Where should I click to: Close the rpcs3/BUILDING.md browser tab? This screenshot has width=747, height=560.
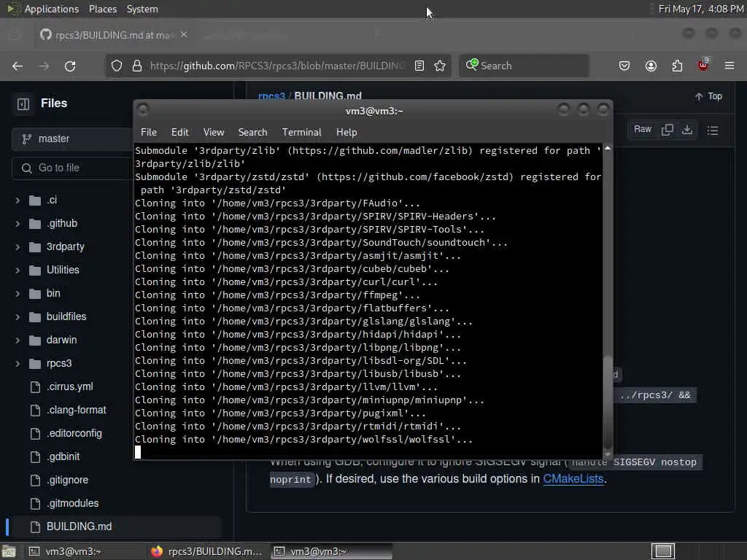(x=184, y=35)
